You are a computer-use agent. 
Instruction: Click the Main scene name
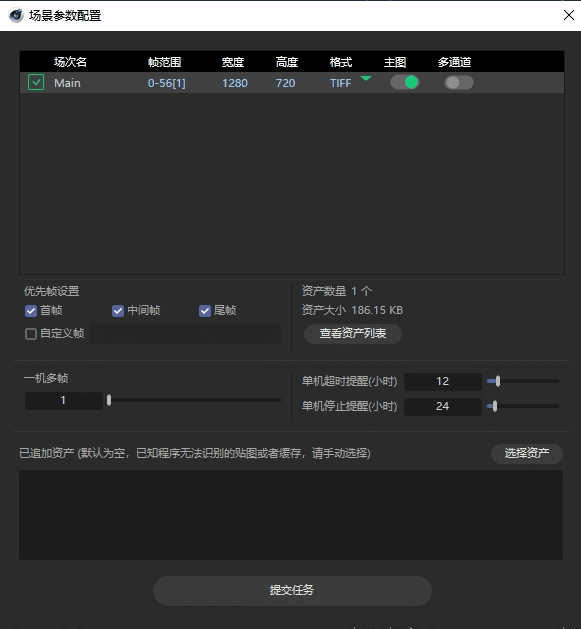coord(67,83)
